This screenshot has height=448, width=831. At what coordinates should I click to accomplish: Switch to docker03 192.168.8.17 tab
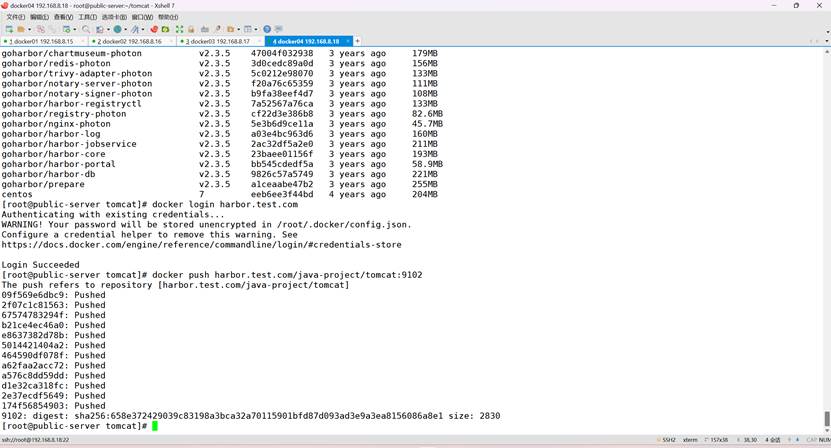[x=220, y=41]
